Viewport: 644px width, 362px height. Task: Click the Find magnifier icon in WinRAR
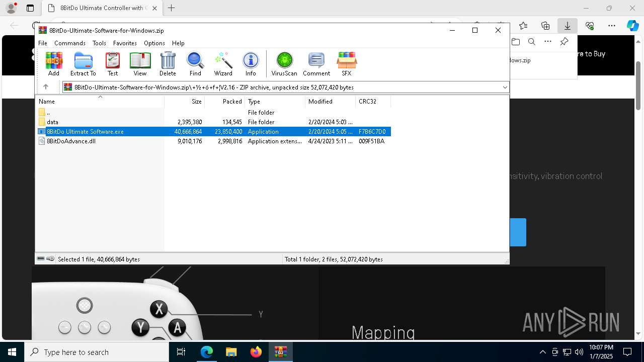tap(195, 64)
